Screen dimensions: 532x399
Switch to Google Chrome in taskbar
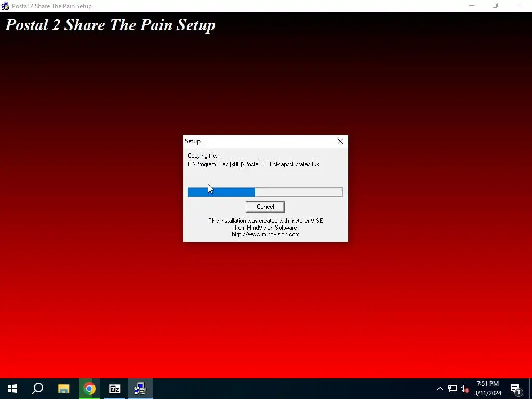point(89,389)
